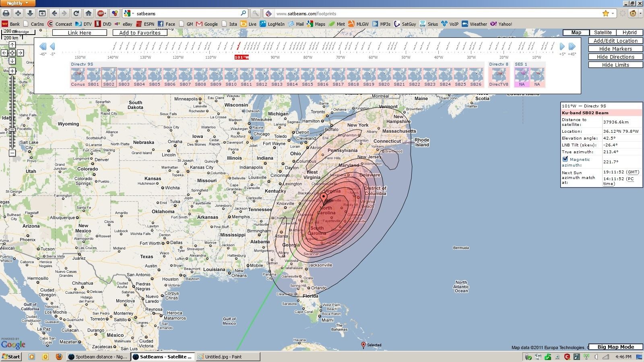Screen dimensions: 644x362
Task: Click the satbeams search input field
Action: [x=187, y=13]
